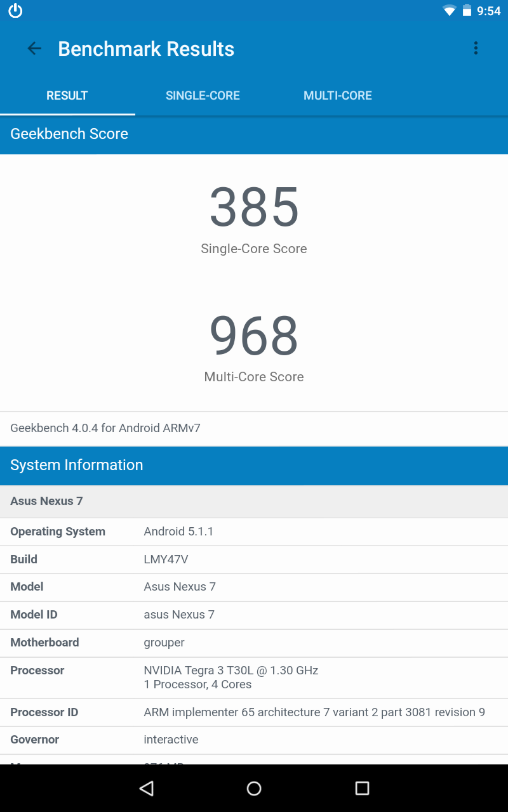This screenshot has height=812, width=508.
Task: Tap the ARM implementer 65 value
Action: tap(314, 712)
